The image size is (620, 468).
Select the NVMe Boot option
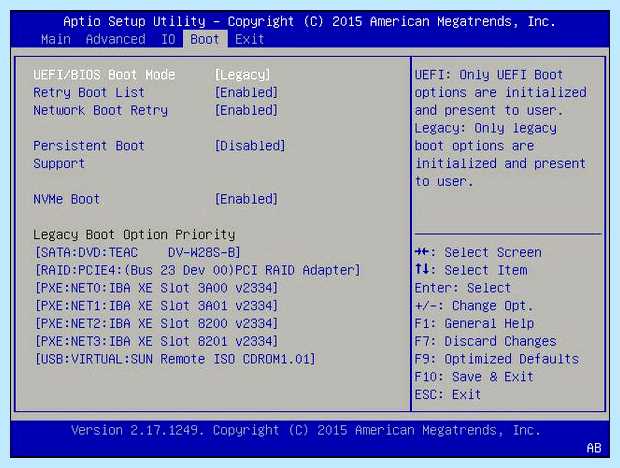(x=67, y=199)
